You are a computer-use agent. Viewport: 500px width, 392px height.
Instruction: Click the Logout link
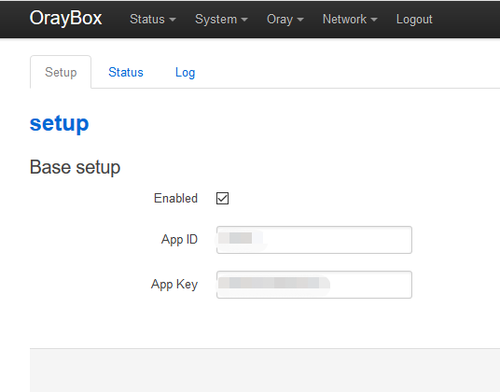tap(414, 19)
